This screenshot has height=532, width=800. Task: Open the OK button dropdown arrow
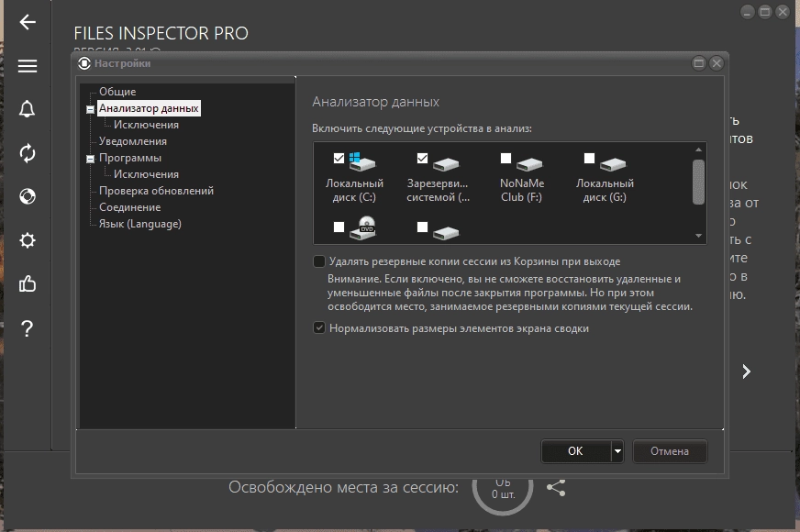(617, 451)
